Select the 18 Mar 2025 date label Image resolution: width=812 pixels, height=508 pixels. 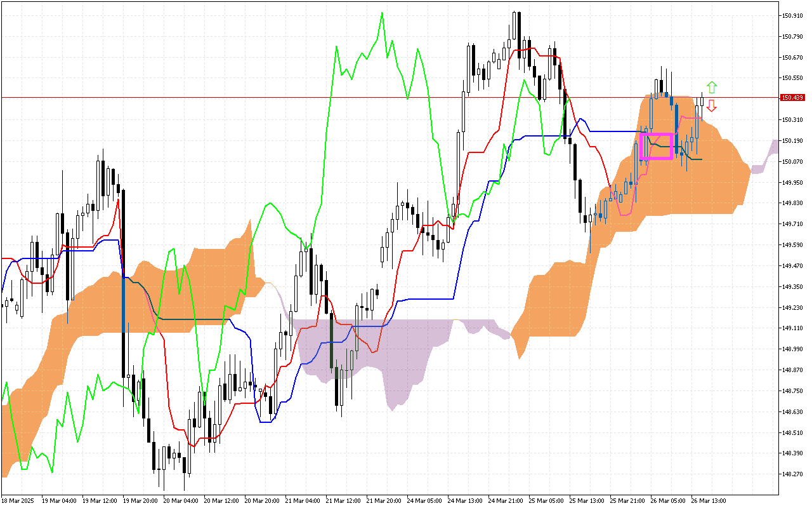[x=18, y=500]
